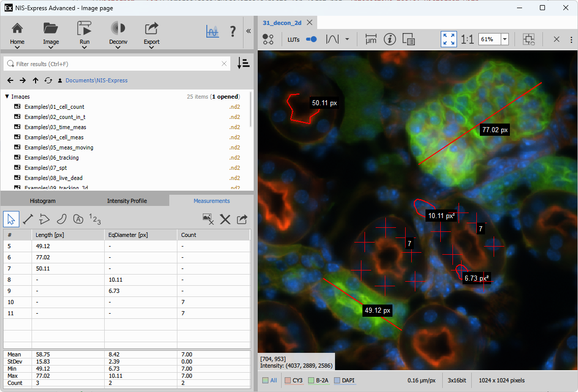Delete all measurements with the X icon
578x392 pixels.
coord(225,219)
